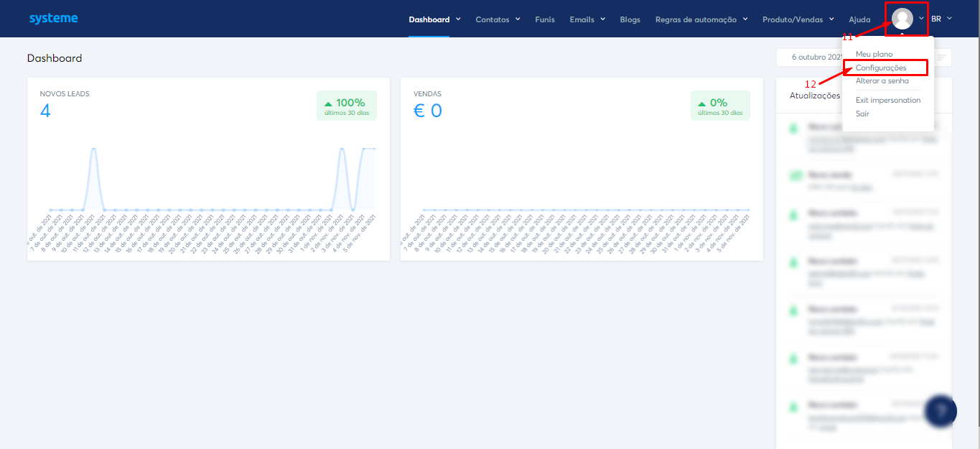This screenshot has width=980, height=449.
Task: Click the Novos Leads count of 4
Action: [x=45, y=111]
